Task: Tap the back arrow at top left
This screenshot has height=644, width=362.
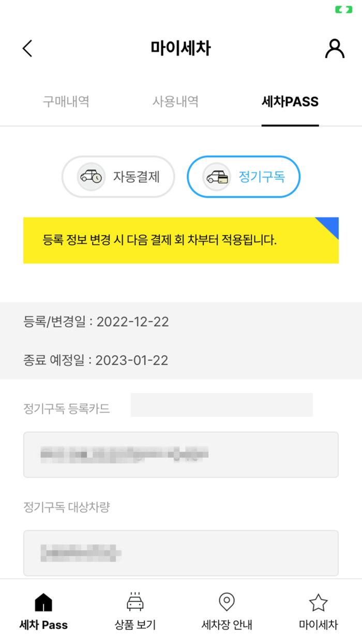Action: (x=27, y=48)
